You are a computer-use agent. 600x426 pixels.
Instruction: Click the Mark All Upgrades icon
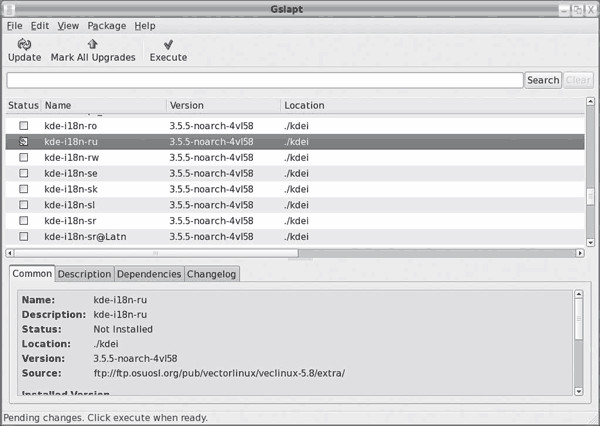pyautogui.click(x=93, y=44)
